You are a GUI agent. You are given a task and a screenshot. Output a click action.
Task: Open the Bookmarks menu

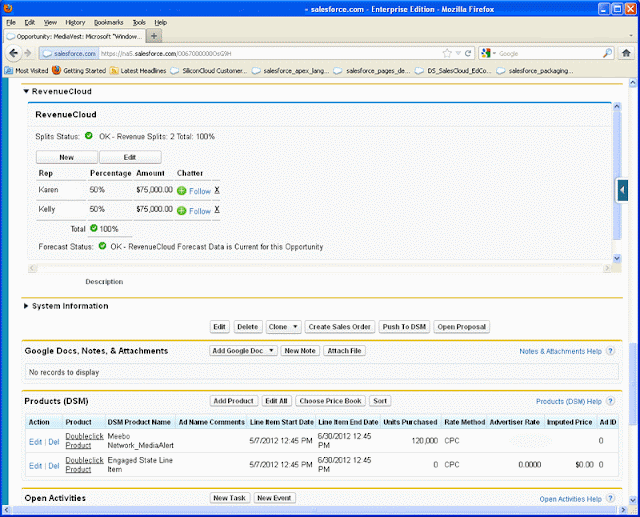[x=109, y=22]
